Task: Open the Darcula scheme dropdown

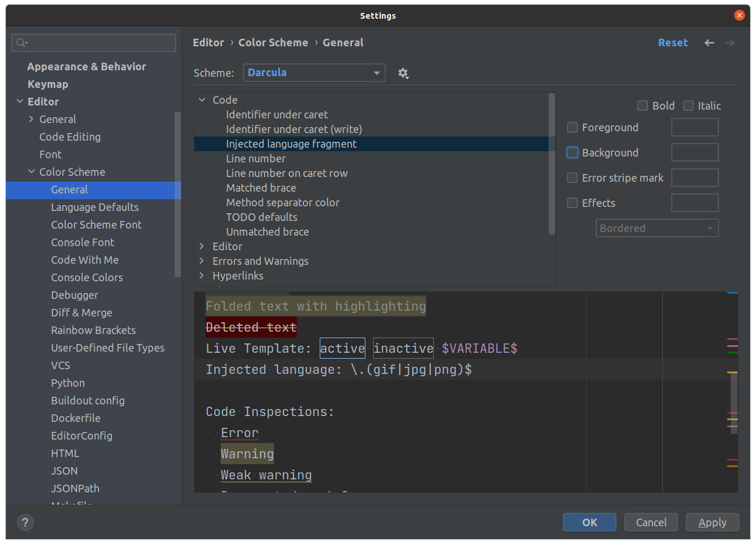Action: [314, 73]
